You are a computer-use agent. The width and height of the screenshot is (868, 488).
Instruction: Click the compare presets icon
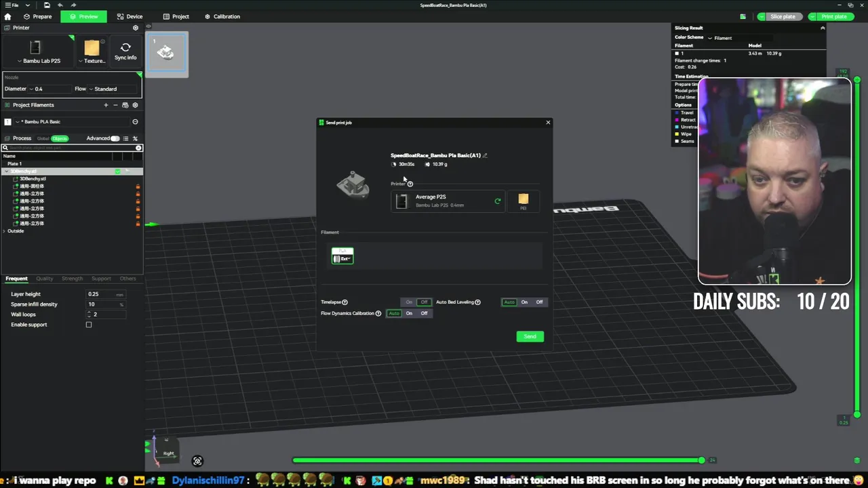point(135,138)
